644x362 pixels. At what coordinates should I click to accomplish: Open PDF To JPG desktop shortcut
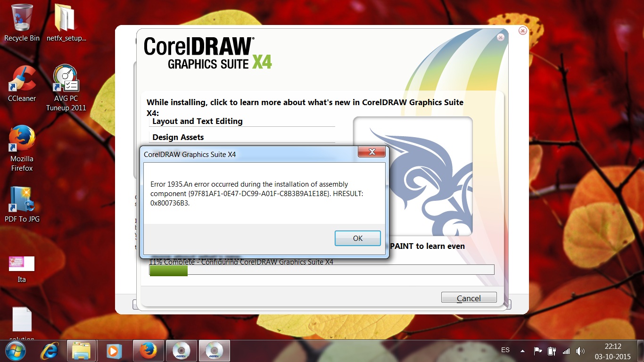[x=22, y=205]
